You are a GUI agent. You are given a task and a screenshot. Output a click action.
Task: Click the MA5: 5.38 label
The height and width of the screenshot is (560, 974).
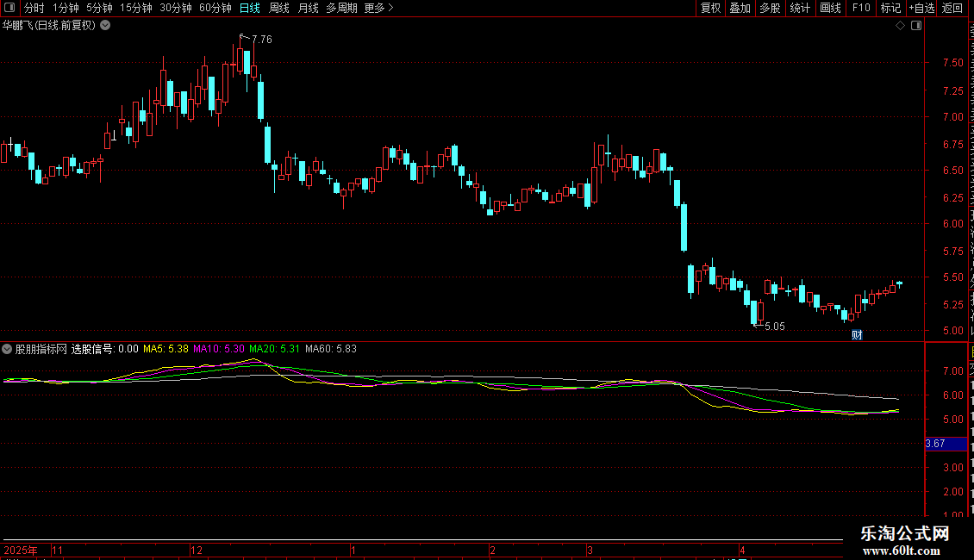(165, 349)
